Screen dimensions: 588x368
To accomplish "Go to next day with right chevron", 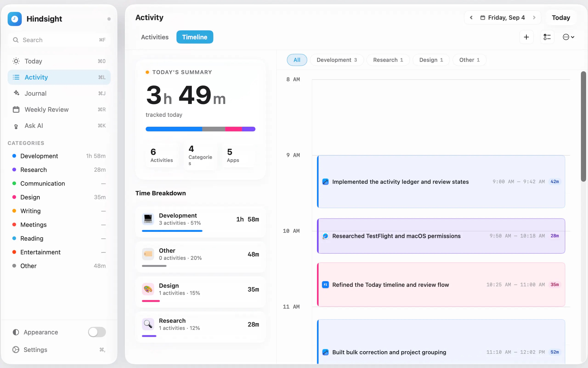I will coord(534,17).
